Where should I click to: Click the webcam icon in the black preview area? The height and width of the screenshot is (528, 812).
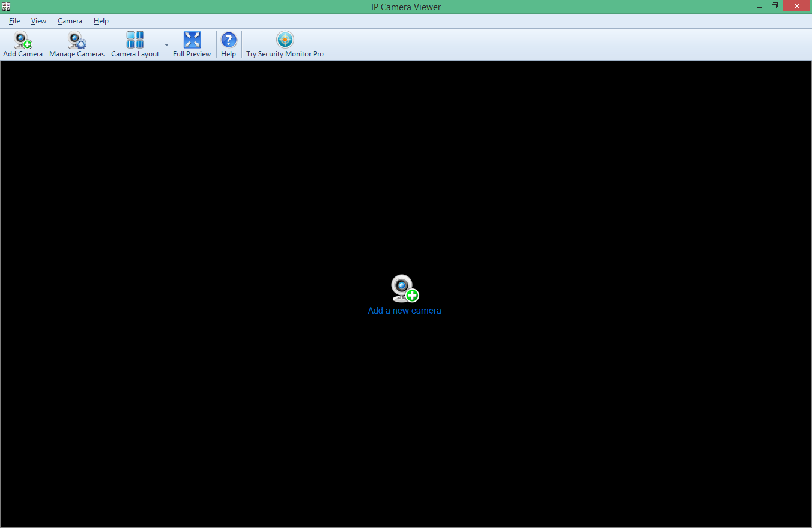pyautogui.click(x=405, y=288)
